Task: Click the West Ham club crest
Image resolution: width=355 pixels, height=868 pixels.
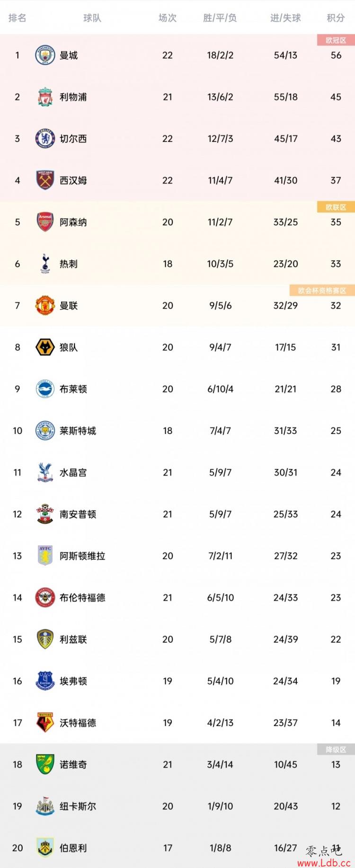Action: click(x=45, y=180)
